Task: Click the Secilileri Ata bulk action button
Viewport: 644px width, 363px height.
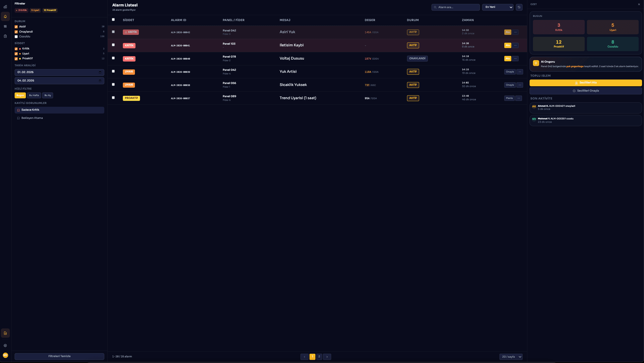Action: tap(586, 83)
